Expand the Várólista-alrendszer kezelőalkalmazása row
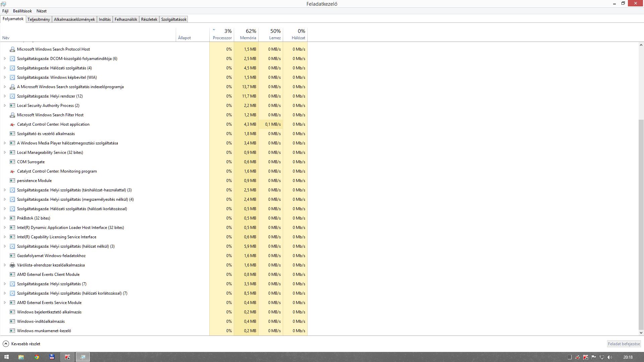 (5, 265)
